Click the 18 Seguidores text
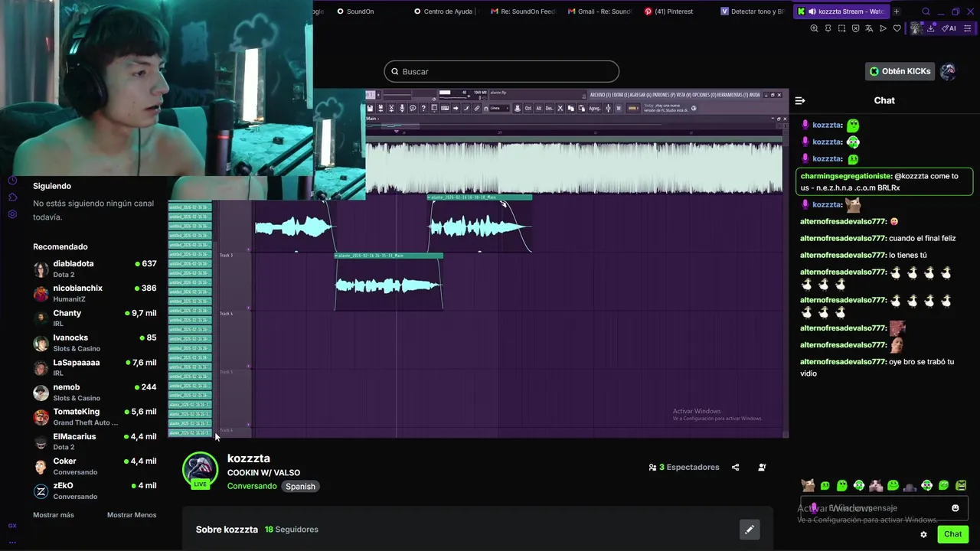 [292, 530]
